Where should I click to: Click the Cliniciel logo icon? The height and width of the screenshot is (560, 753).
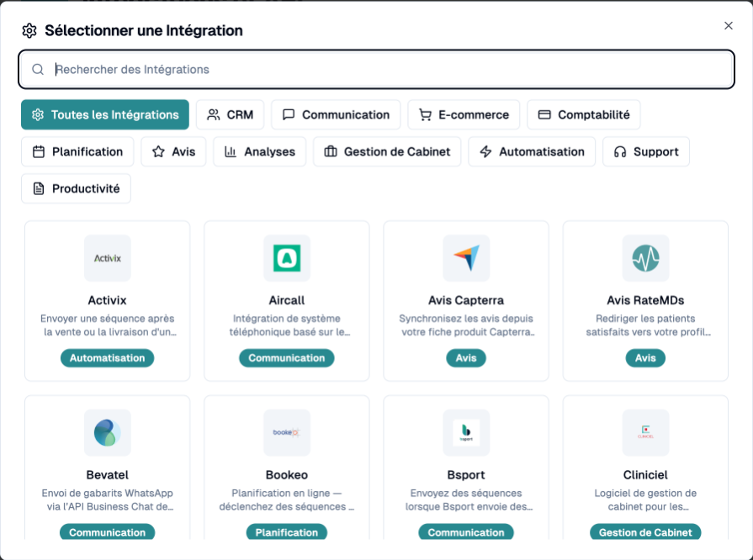(x=645, y=433)
